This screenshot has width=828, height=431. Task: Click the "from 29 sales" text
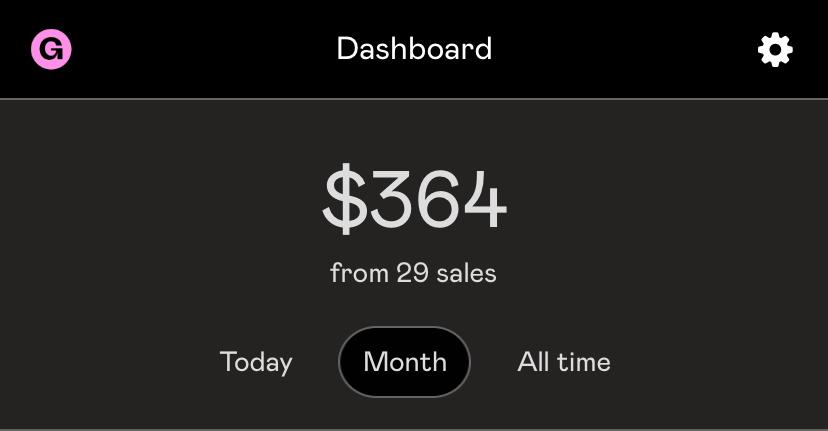[413, 273]
